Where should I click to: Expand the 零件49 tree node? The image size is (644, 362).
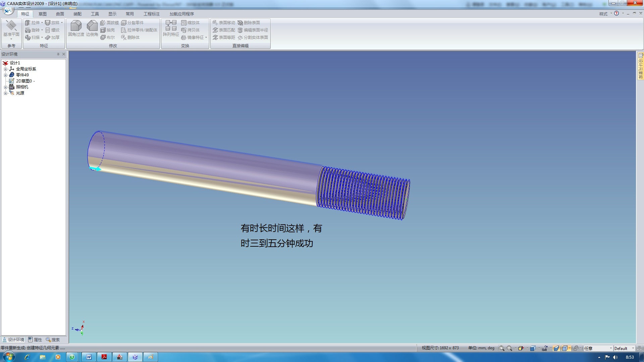coord(5,75)
